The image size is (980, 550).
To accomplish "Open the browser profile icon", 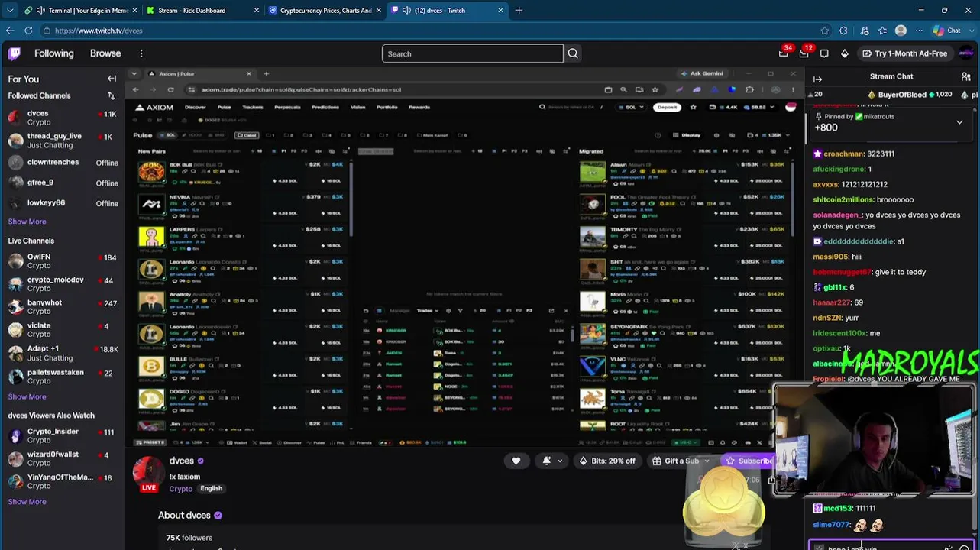I will point(901,31).
